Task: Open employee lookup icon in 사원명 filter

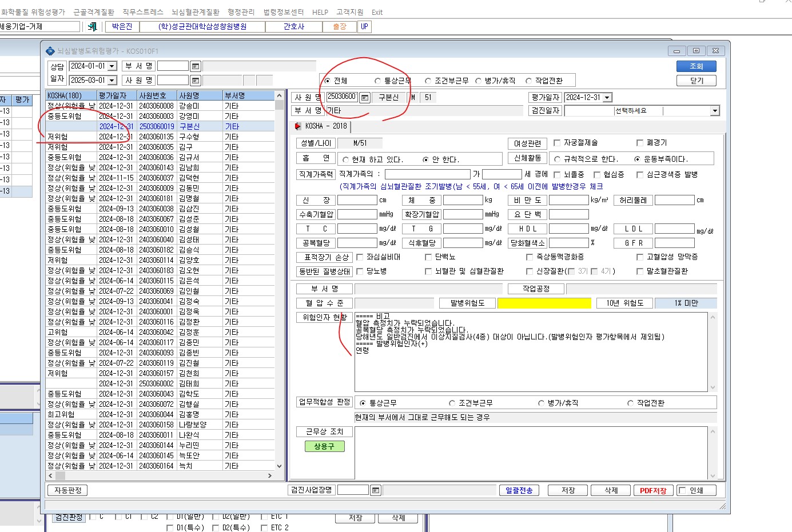Action: coord(196,81)
